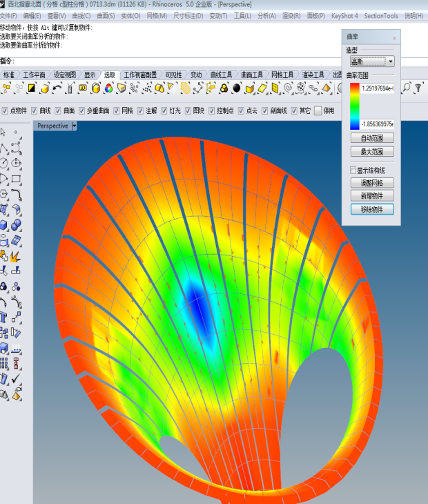The image size is (428, 504).
Task: Click the curvature color gradient bar
Action: (354, 106)
